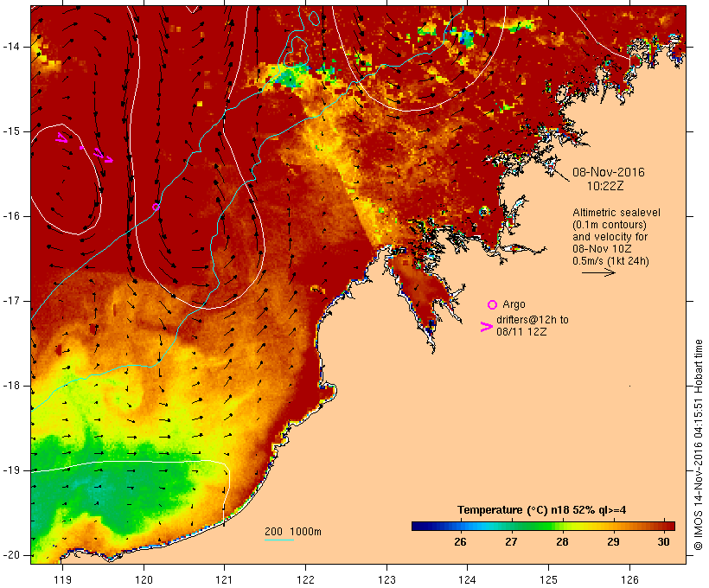Click the longitude axis label '119'
Viewport: 709px width, 588px height.
[x=62, y=580]
